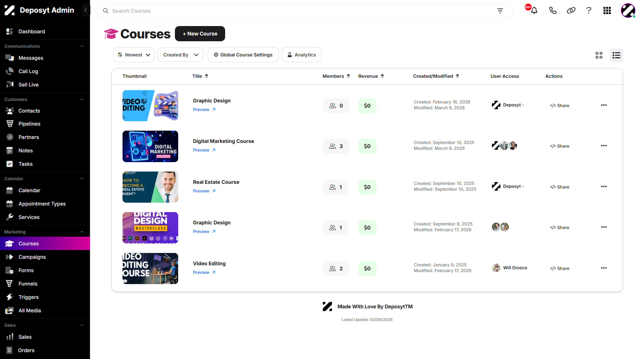Open Global Course Settings
This screenshot has width=644, height=359.
click(x=243, y=55)
